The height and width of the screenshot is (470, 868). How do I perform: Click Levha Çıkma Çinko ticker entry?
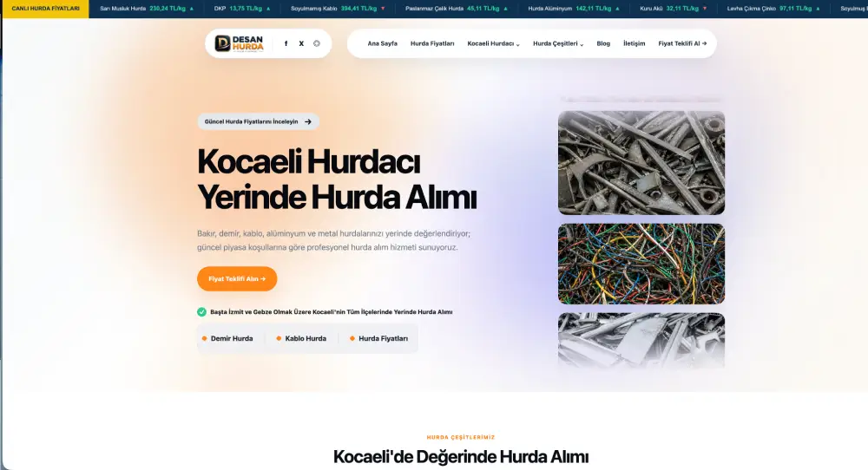click(773, 9)
